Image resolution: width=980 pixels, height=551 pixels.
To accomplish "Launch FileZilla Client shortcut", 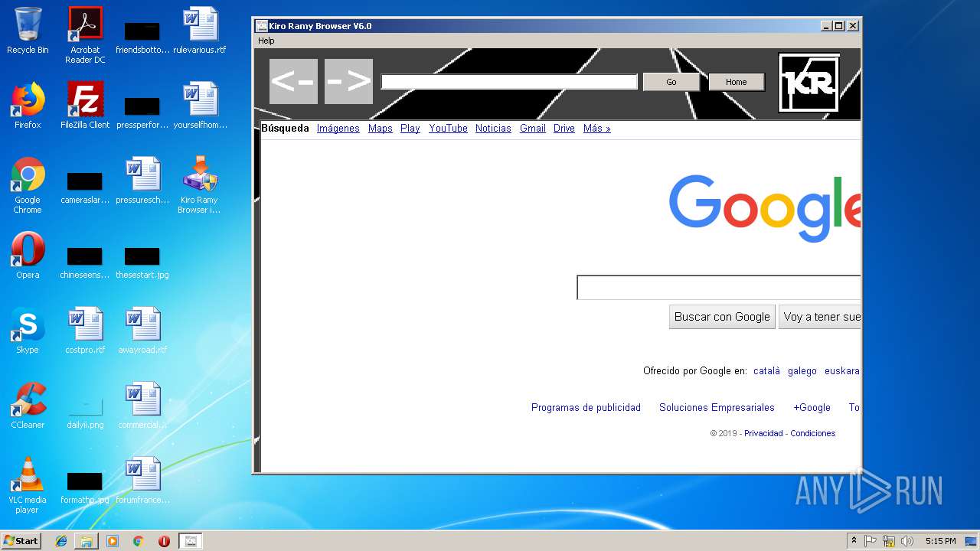I will coord(85,106).
